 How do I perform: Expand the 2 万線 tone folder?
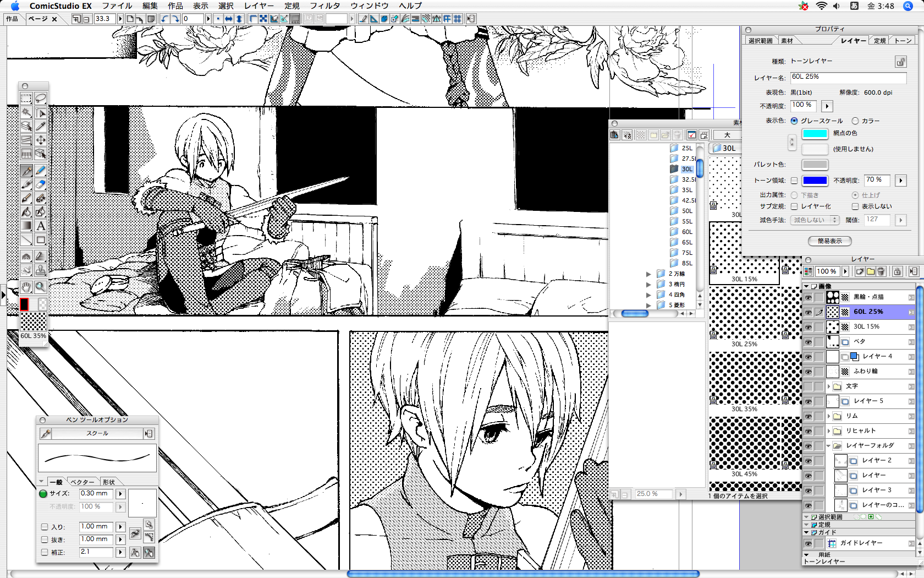(649, 274)
